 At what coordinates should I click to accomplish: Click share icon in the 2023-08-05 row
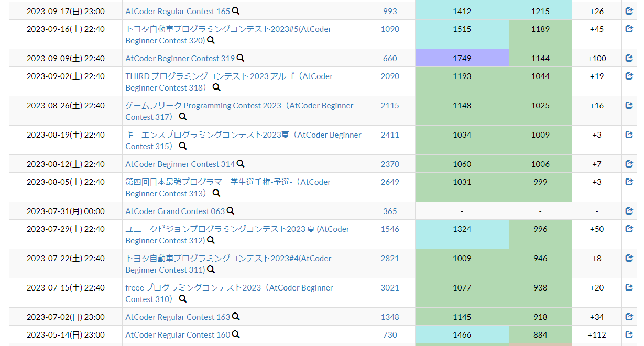(x=629, y=182)
